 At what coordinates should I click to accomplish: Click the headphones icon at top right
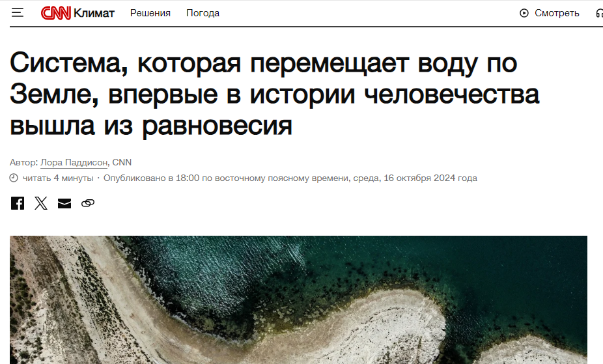tap(599, 13)
